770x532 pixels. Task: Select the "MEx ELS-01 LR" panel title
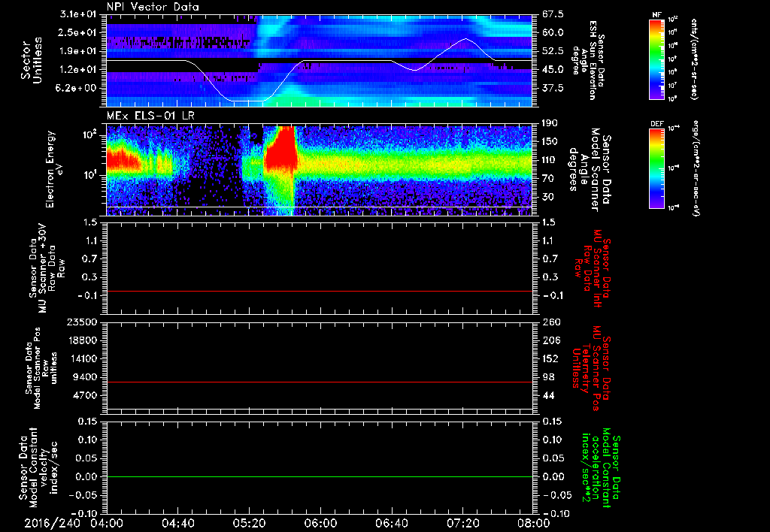click(150, 116)
